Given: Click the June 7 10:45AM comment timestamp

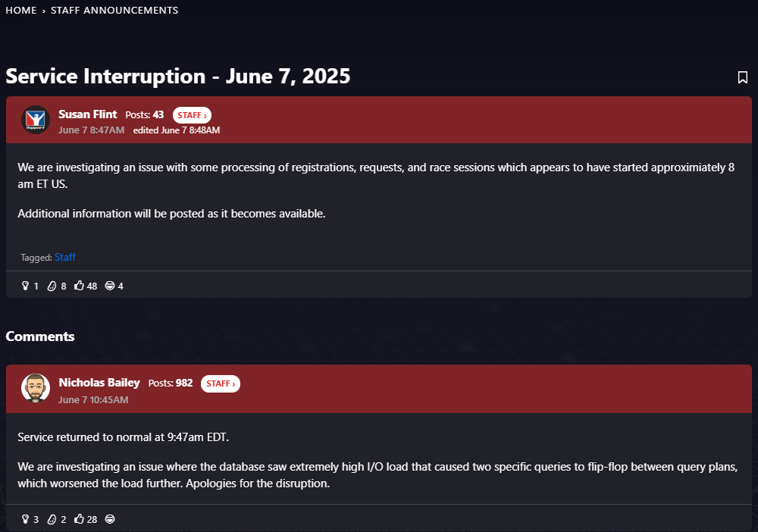Looking at the screenshot, I should pos(93,399).
